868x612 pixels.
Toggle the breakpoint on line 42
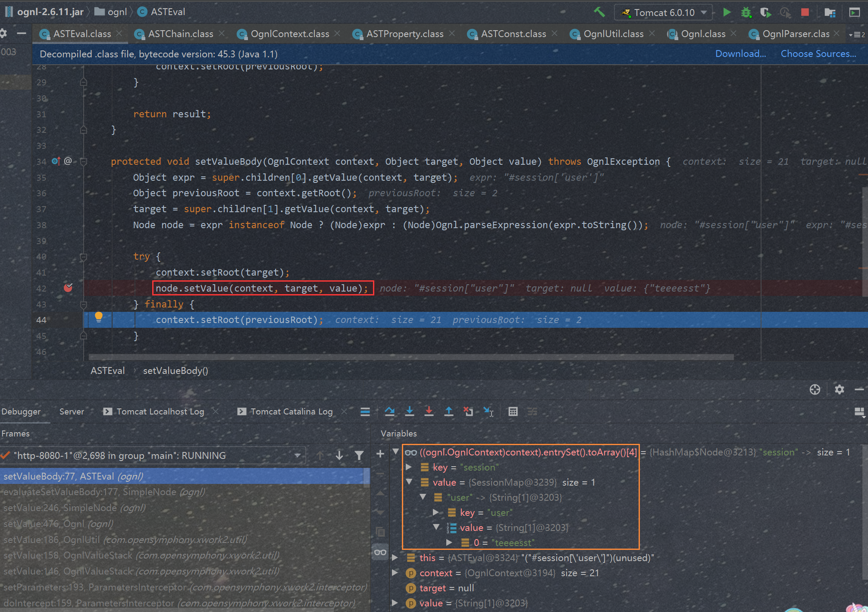coord(68,288)
